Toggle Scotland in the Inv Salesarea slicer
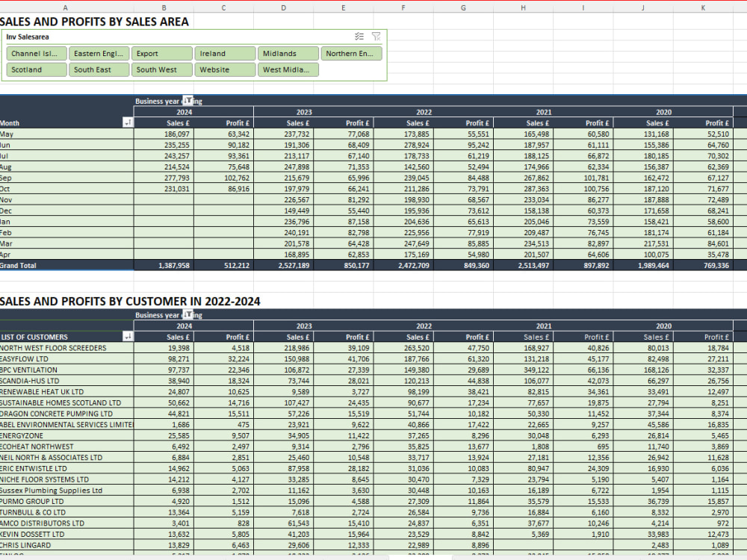Screen dimensions: 747x560 pos(36,69)
